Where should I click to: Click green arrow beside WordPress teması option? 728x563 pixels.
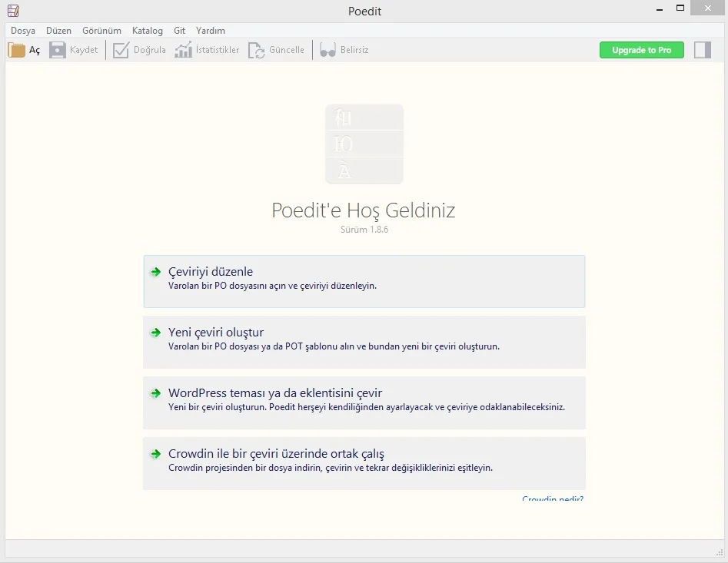[155, 393]
